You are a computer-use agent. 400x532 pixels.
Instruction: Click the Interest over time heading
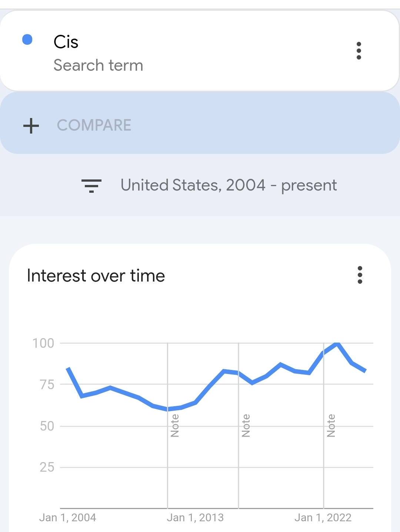click(96, 276)
